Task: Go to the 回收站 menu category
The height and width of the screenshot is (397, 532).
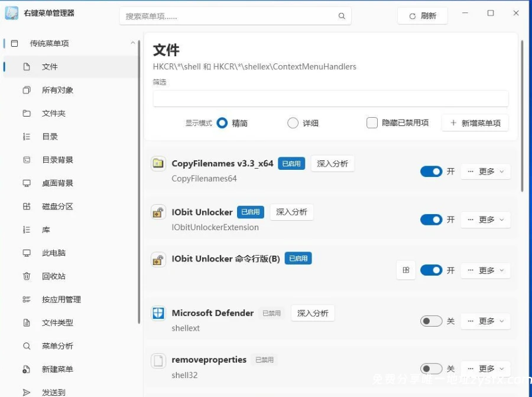Action: (x=72, y=276)
